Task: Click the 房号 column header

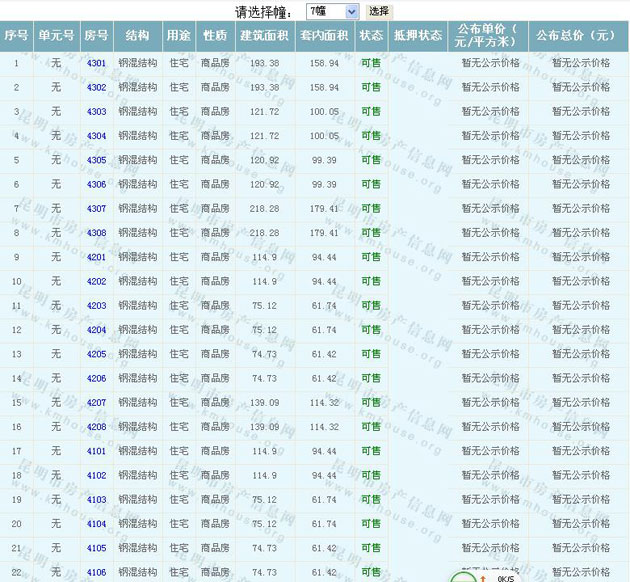Action: 96,35
